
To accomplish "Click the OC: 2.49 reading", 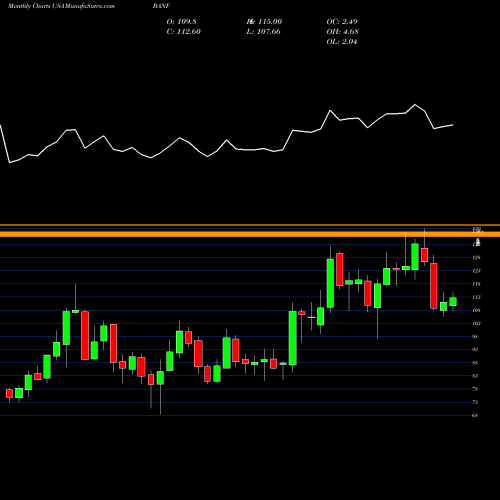I will pyautogui.click(x=342, y=22).
